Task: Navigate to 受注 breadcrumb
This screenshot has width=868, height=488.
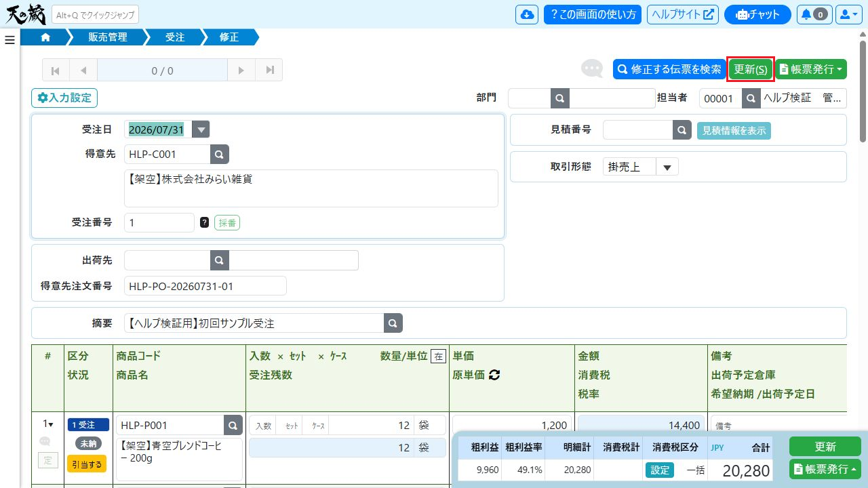Action: point(175,37)
